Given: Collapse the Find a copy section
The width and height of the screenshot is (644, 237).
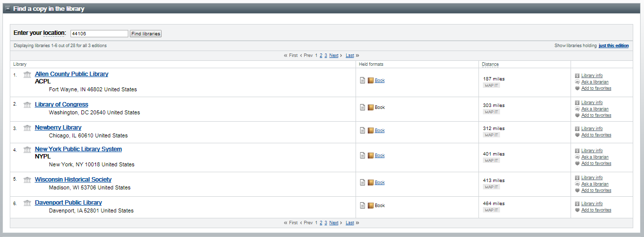Looking at the screenshot, I should 7,8.
